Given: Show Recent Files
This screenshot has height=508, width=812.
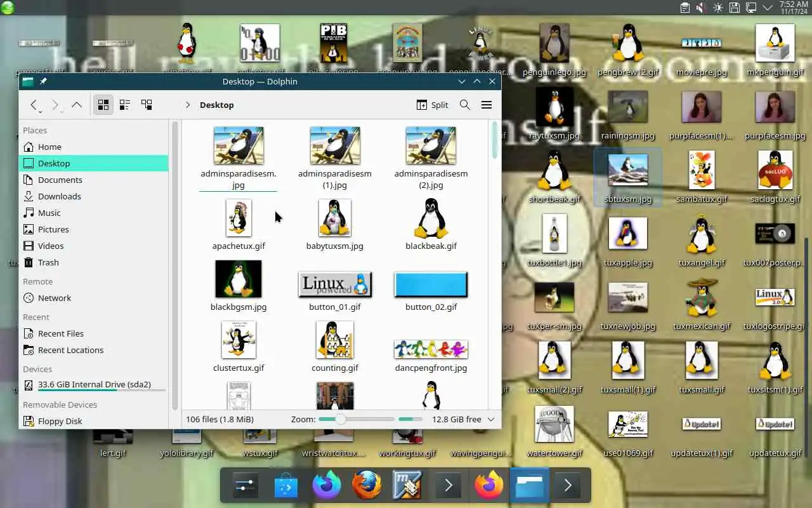Looking at the screenshot, I should pyautogui.click(x=94, y=333).
